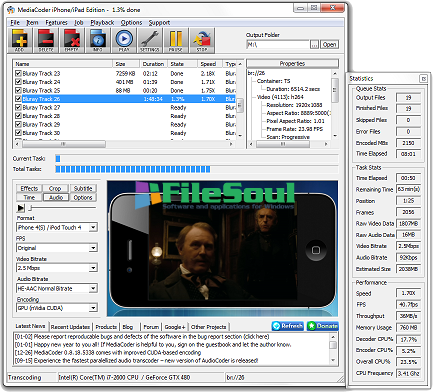433x392 pixels.
Task: Sort by the Speed column header
Action: (x=208, y=64)
